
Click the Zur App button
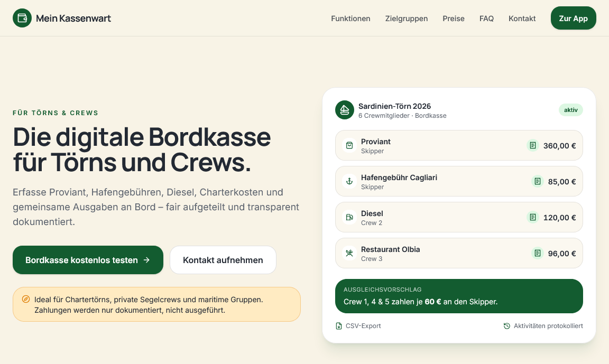click(x=573, y=18)
